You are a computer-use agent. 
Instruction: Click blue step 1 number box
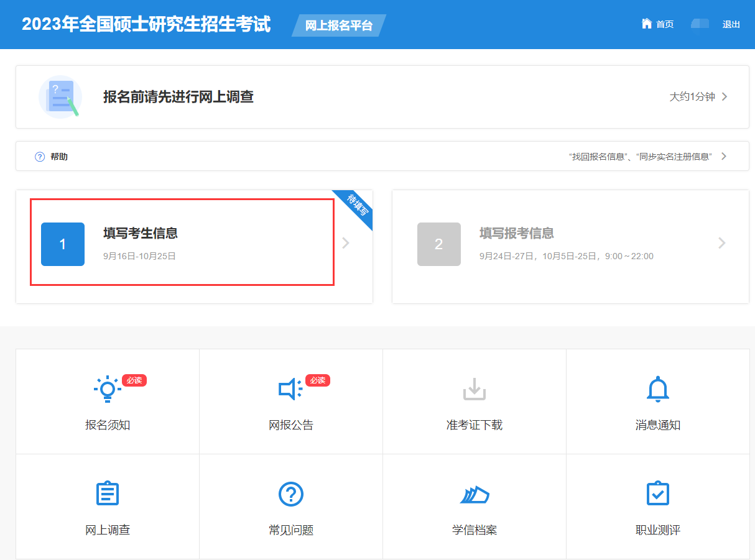(x=63, y=244)
